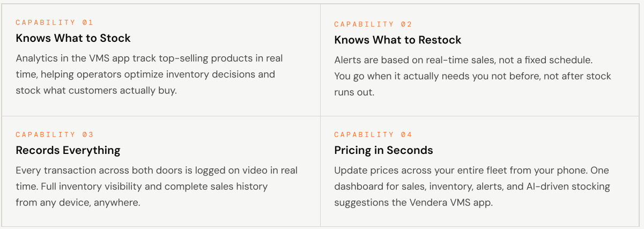Click the orange CAPABILITY 01 label
The height and width of the screenshot is (229, 644).
pos(54,23)
